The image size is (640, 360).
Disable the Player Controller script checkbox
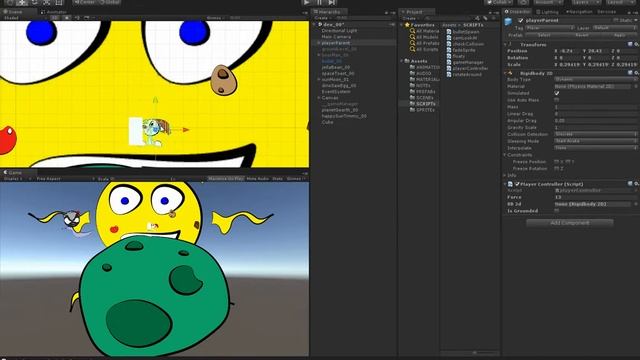click(x=517, y=184)
